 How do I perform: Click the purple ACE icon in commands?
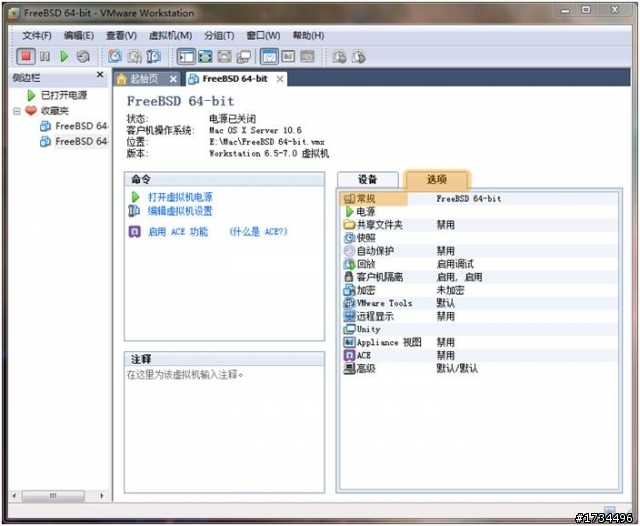pyautogui.click(x=135, y=232)
